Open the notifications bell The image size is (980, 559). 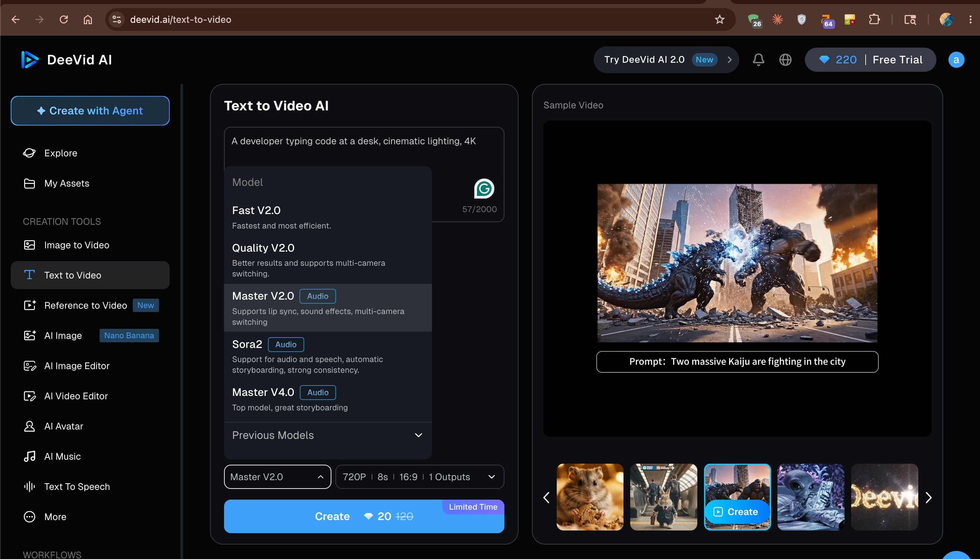pyautogui.click(x=759, y=59)
